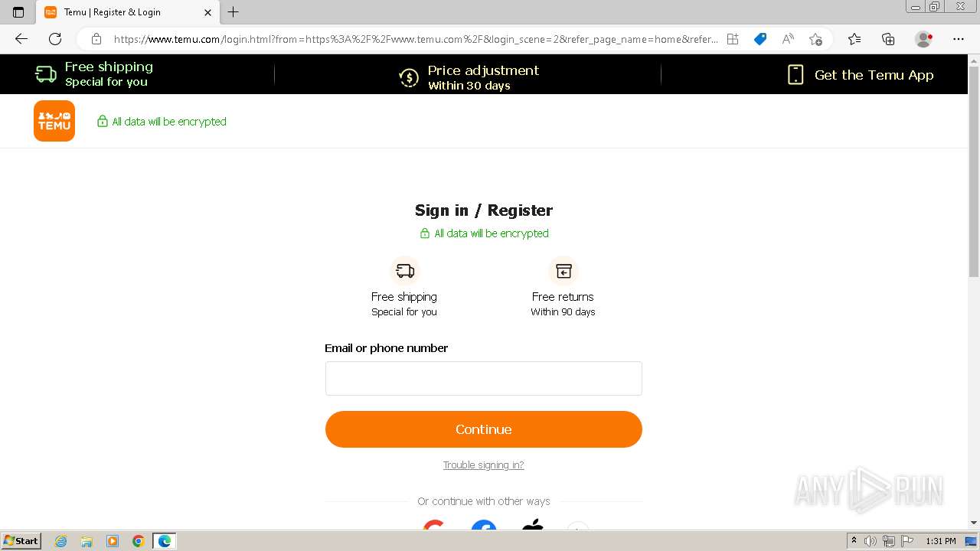Viewport: 980px width, 551px height.
Task: Open Get the Temu App banner
Action: [861, 74]
